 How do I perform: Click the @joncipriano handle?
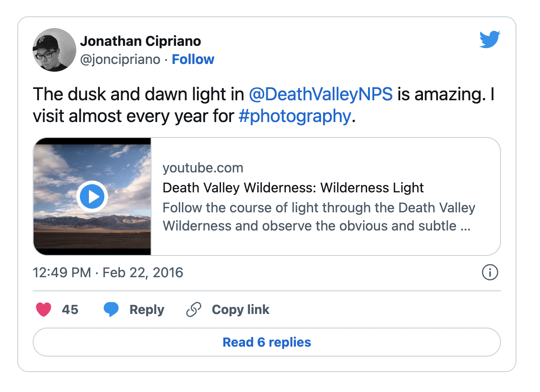point(120,59)
